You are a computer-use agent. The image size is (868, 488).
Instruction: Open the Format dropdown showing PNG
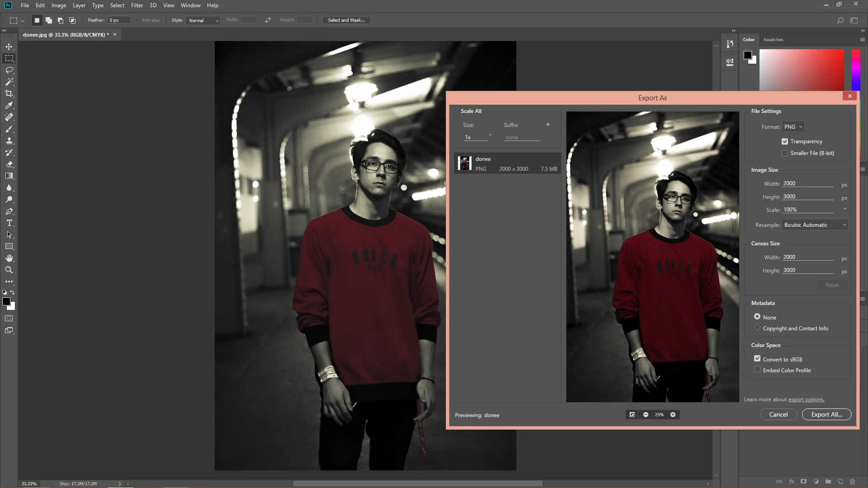tap(793, 127)
